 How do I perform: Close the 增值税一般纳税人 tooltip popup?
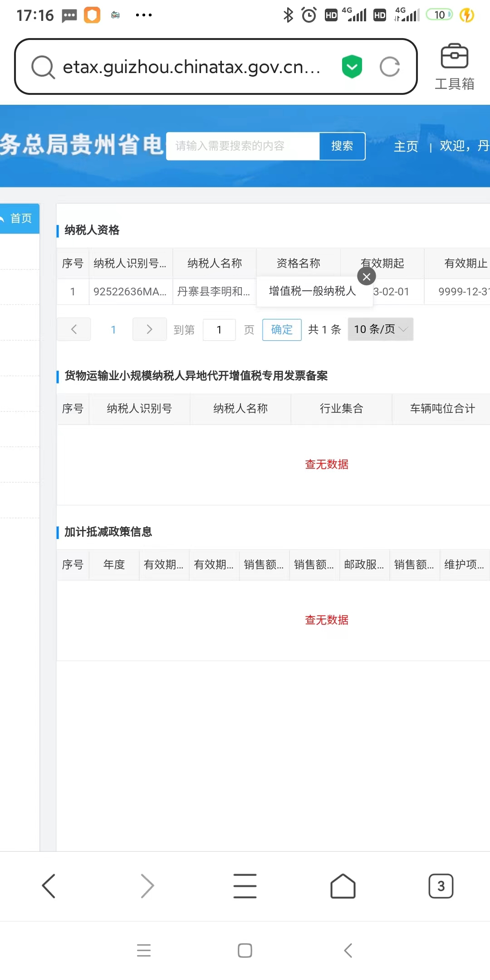367,276
